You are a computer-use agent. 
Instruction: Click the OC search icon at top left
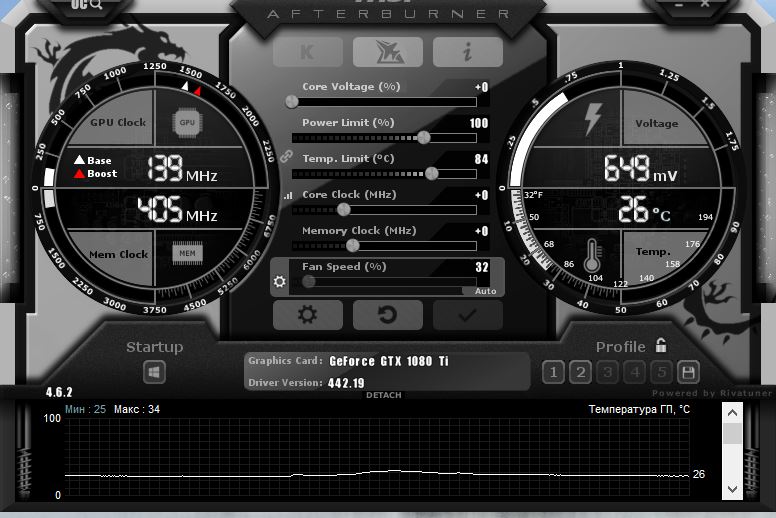coord(87,4)
